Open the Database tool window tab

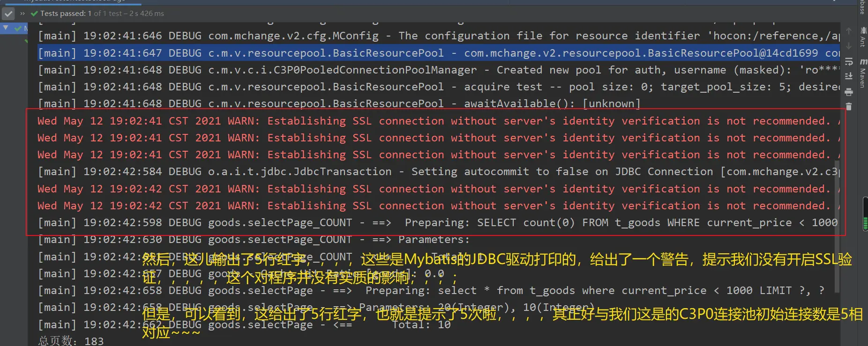coord(863,7)
